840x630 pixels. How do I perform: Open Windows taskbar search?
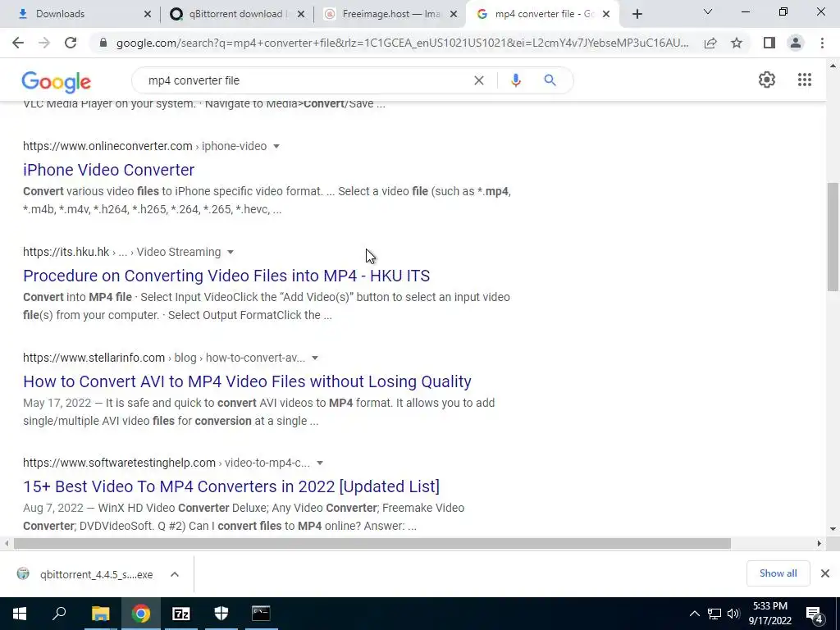coord(59,614)
